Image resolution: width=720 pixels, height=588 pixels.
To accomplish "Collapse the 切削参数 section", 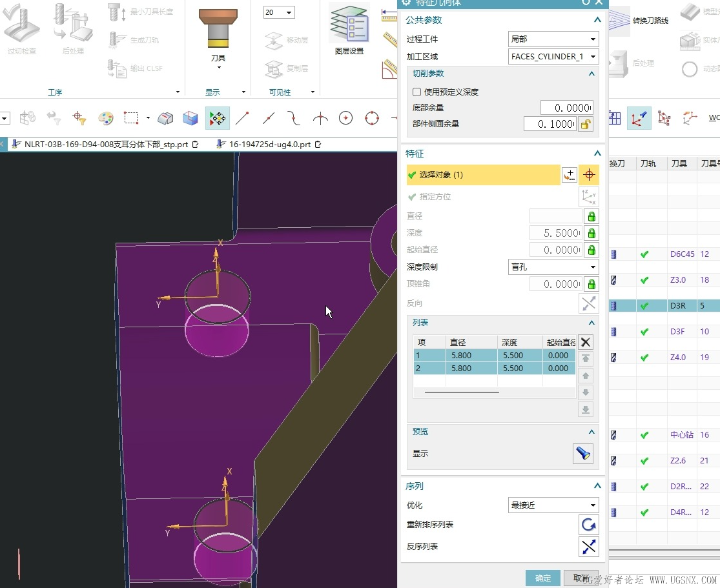I will coord(591,74).
